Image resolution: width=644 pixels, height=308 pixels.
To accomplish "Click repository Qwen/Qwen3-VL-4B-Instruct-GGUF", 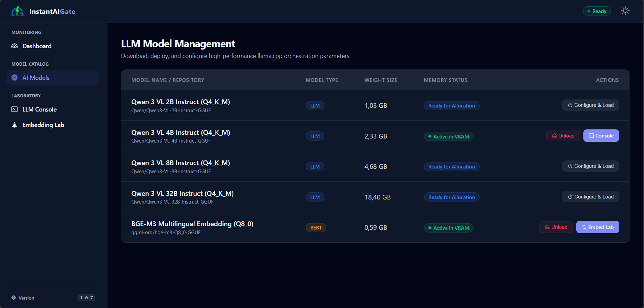I will click(x=171, y=141).
